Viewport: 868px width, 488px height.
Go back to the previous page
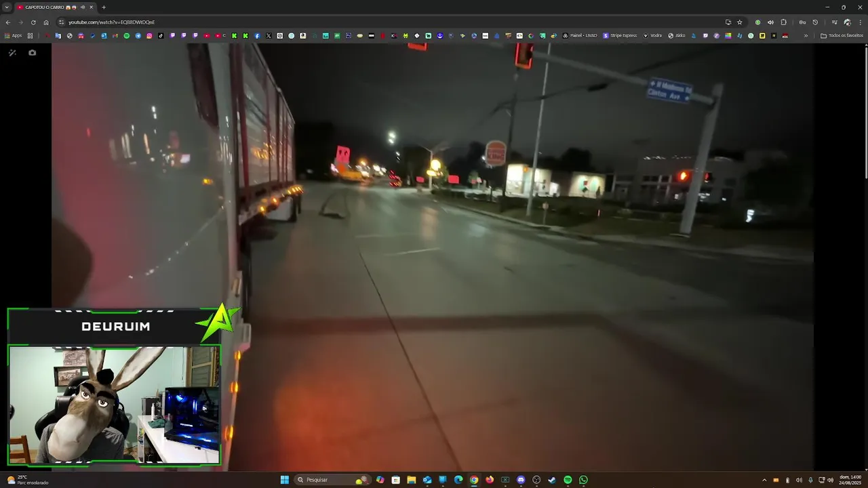8,22
